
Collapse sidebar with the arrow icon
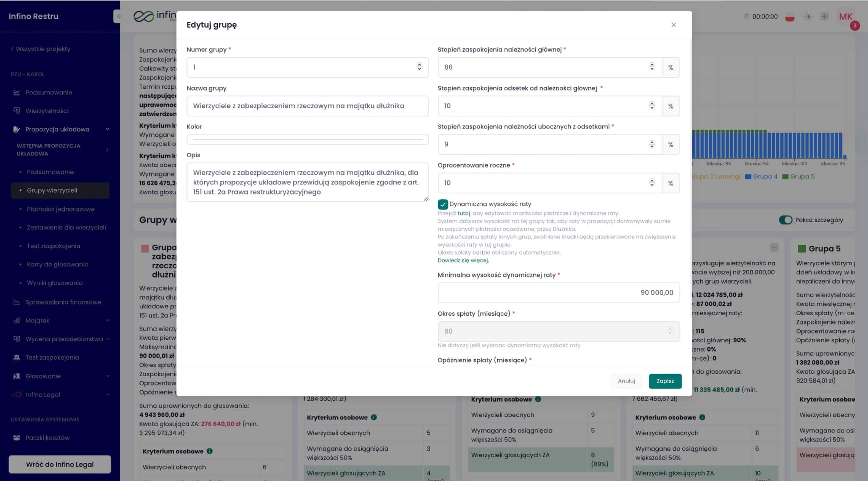pos(118,16)
